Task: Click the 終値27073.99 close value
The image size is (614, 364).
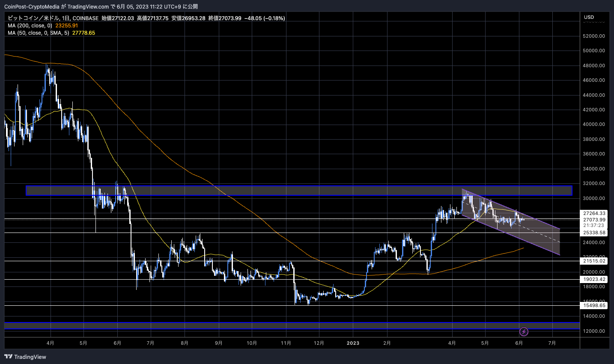Action: [x=225, y=18]
